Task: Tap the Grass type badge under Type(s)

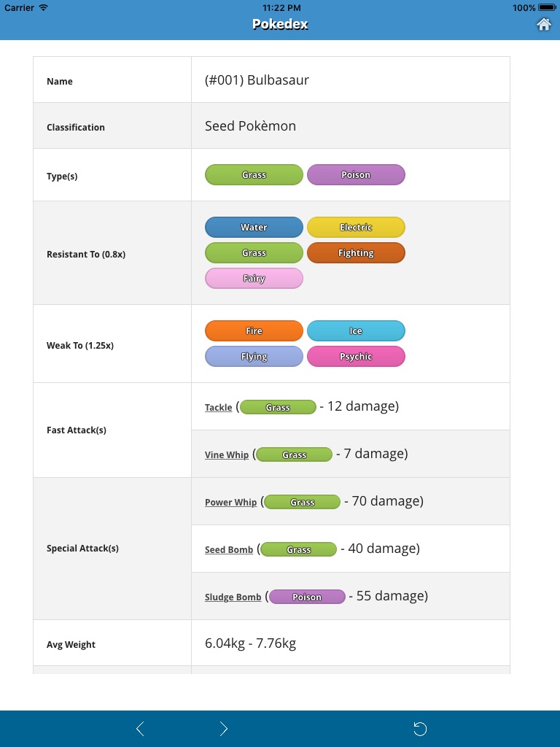Action: coord(254,175)
